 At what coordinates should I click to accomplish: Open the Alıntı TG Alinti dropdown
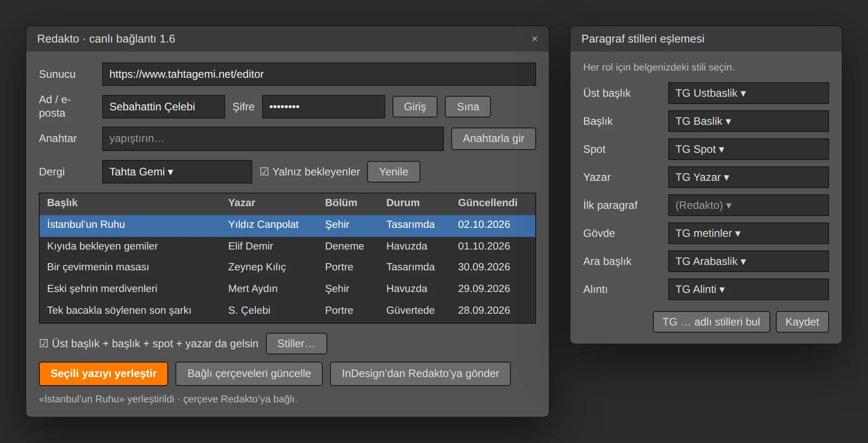(749, 289)
